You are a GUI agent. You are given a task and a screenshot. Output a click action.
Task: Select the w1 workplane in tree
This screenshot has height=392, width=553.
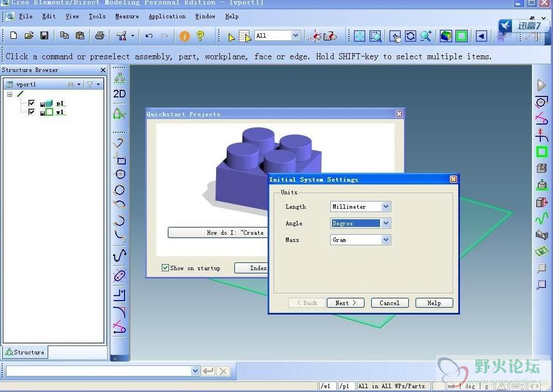click(x=60, y=112)
